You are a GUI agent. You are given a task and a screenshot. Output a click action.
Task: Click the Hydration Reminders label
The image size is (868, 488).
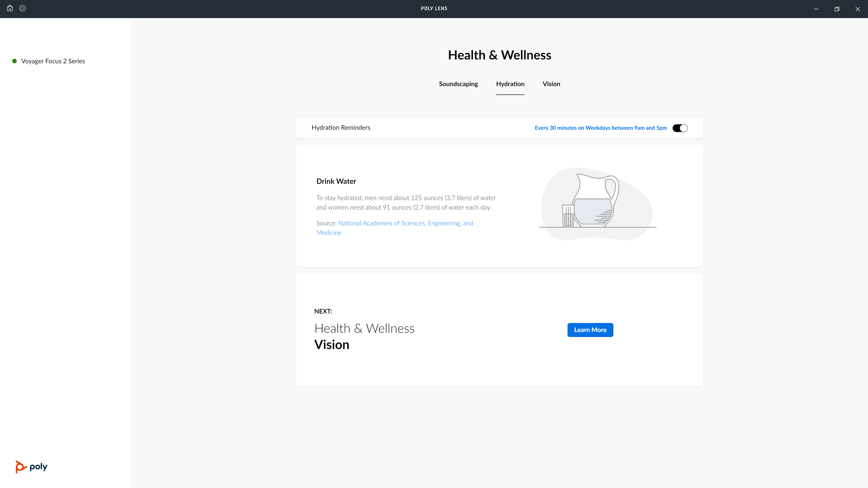pyautogui.click(x=341, y=128)
